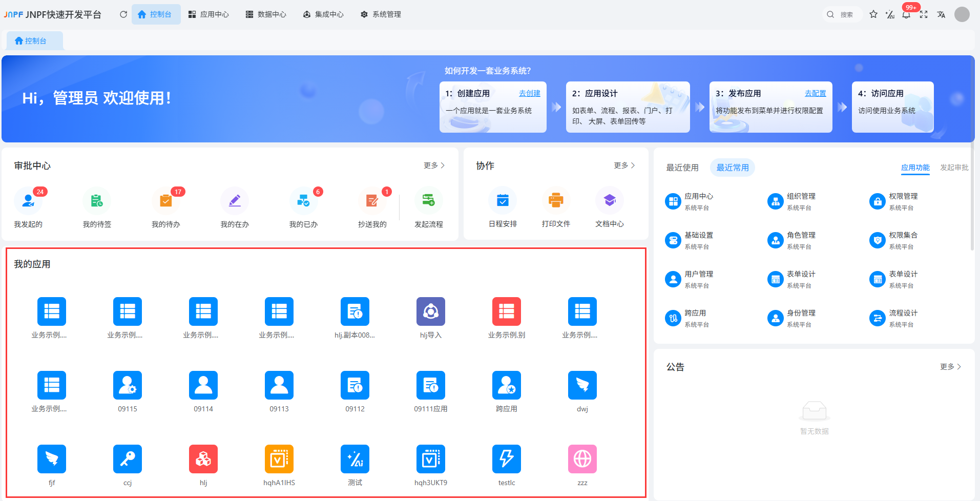Click the 去创建 link
Viewport: 980px width, 501px height.
(529, 93)
